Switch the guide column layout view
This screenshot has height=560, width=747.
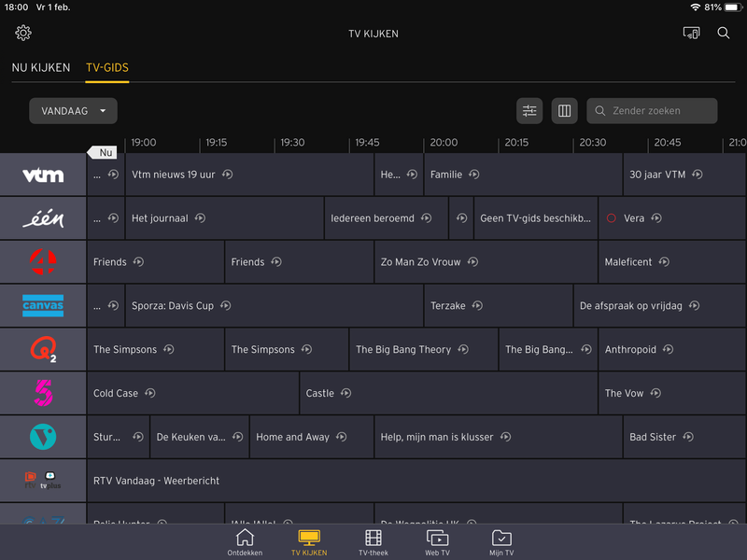tap(565, 111)
